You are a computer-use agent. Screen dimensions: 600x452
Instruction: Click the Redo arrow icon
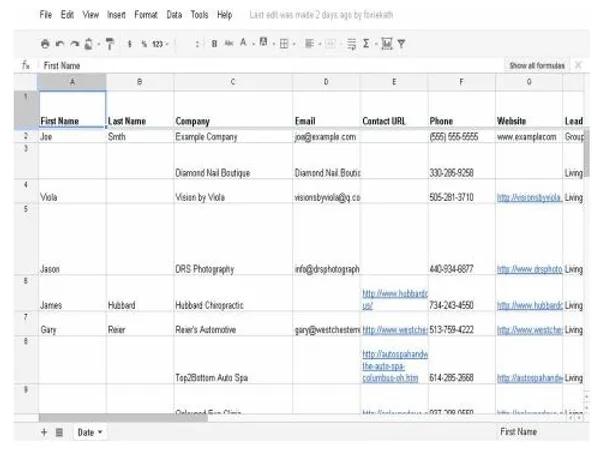(74, 44)
